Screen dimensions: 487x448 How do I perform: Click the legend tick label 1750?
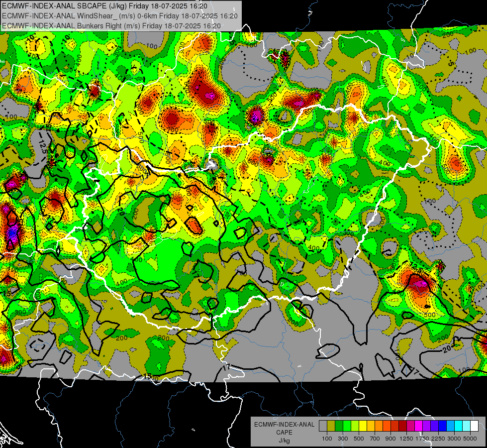click(x=422, y=439)
